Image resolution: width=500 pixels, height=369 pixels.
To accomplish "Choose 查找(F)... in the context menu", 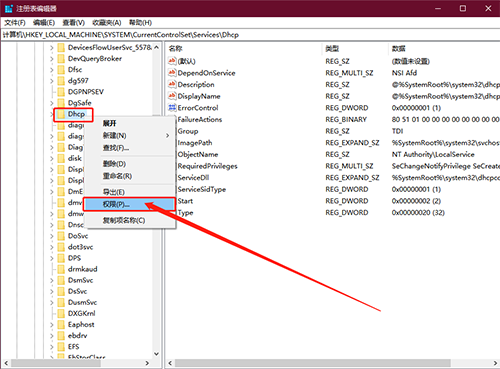I will pos(130,148).
